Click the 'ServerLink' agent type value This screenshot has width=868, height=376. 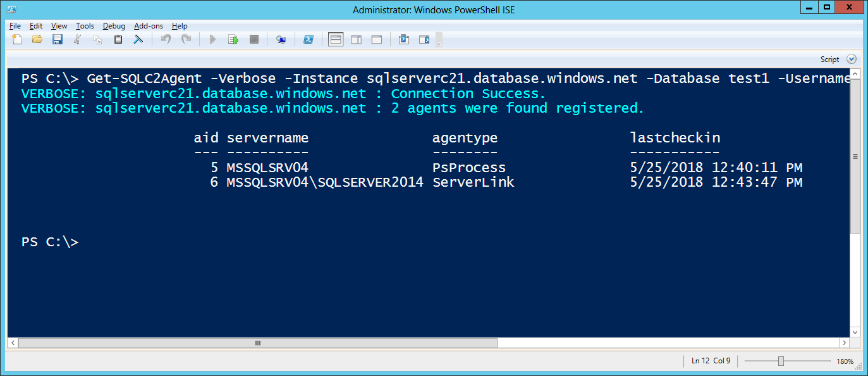point(474,182)
